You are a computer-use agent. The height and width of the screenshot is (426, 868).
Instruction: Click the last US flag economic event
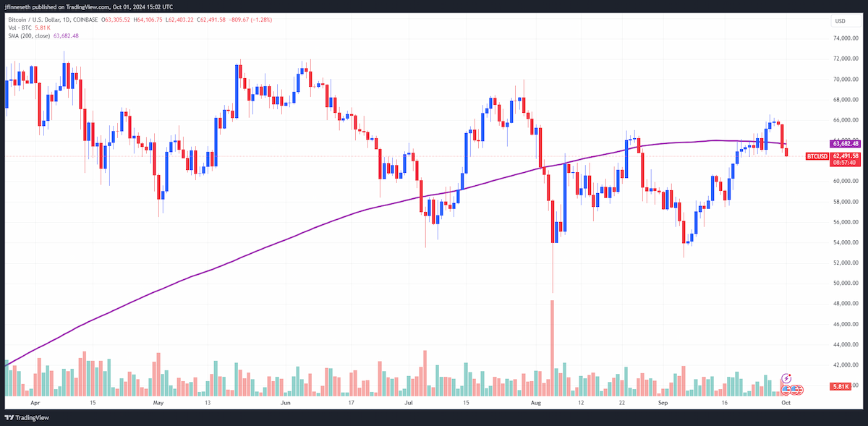[798, 389]
